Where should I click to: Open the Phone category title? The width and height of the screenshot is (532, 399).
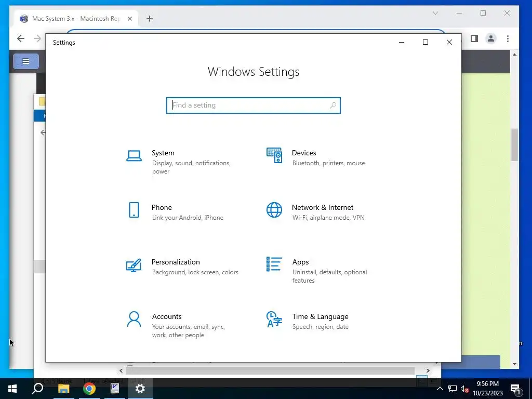click(x=162, y=207)
